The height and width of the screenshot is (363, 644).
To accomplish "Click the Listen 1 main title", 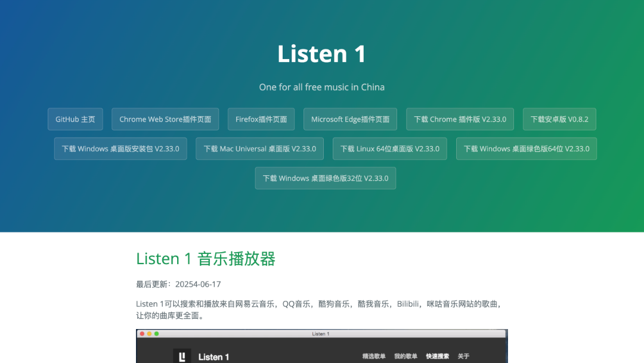I will pyautogui.click(x=321, y=54).
